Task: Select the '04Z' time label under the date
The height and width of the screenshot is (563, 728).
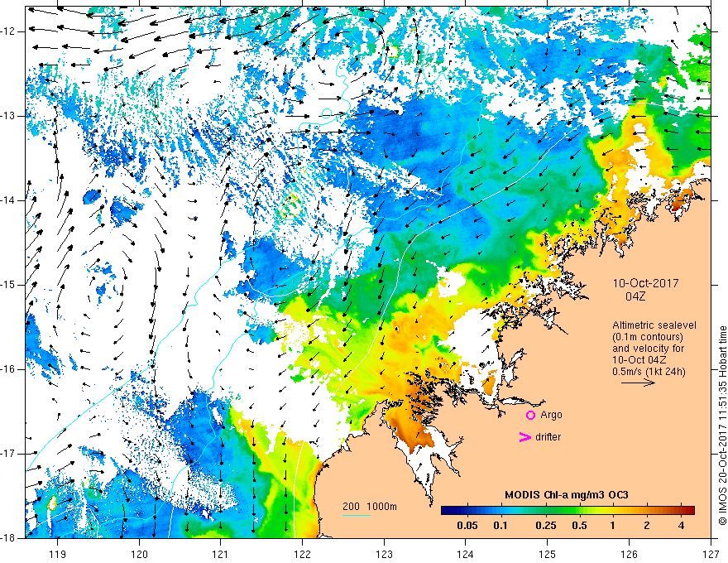Action: tap(635, 296)
